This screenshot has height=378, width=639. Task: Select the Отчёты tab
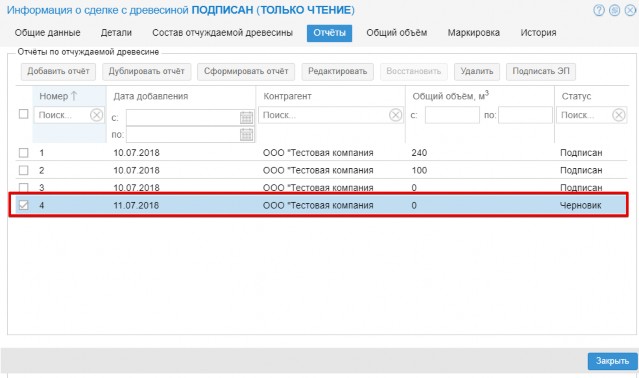point(329,33)
